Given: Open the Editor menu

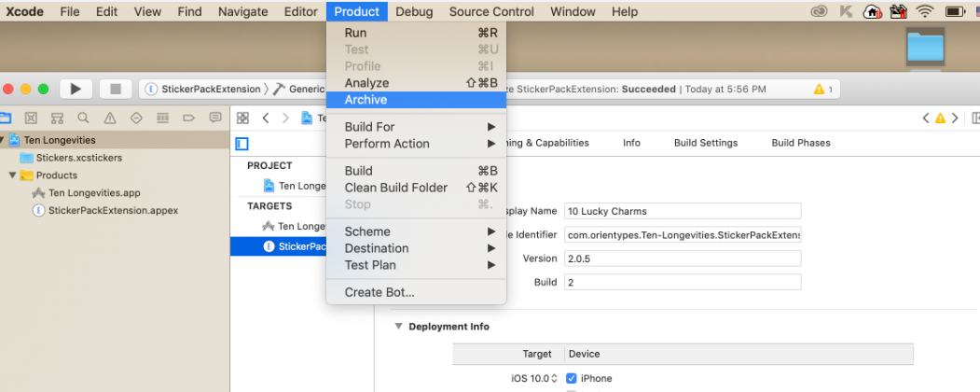Looking at the screenshot, I should (x=300, y=11).
